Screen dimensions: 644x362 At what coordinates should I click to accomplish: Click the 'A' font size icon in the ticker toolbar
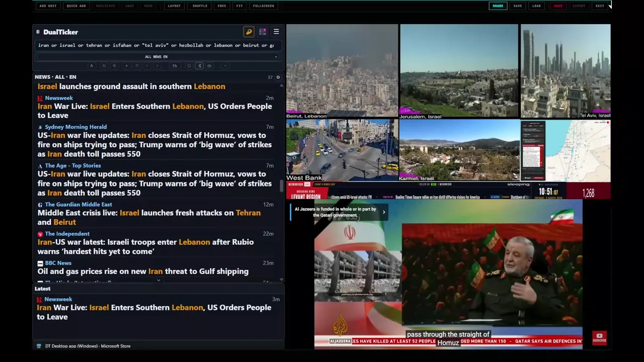click(92, 66)
